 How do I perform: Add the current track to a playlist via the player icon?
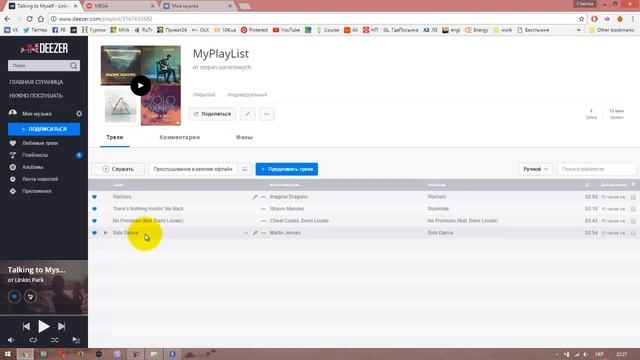coord(31,297)
